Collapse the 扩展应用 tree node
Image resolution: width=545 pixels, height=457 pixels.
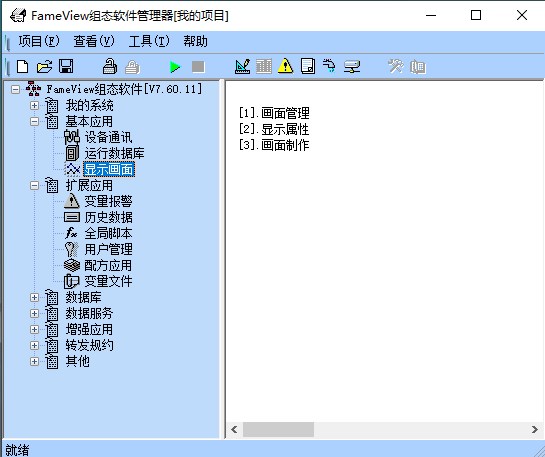tap(34, 185)
